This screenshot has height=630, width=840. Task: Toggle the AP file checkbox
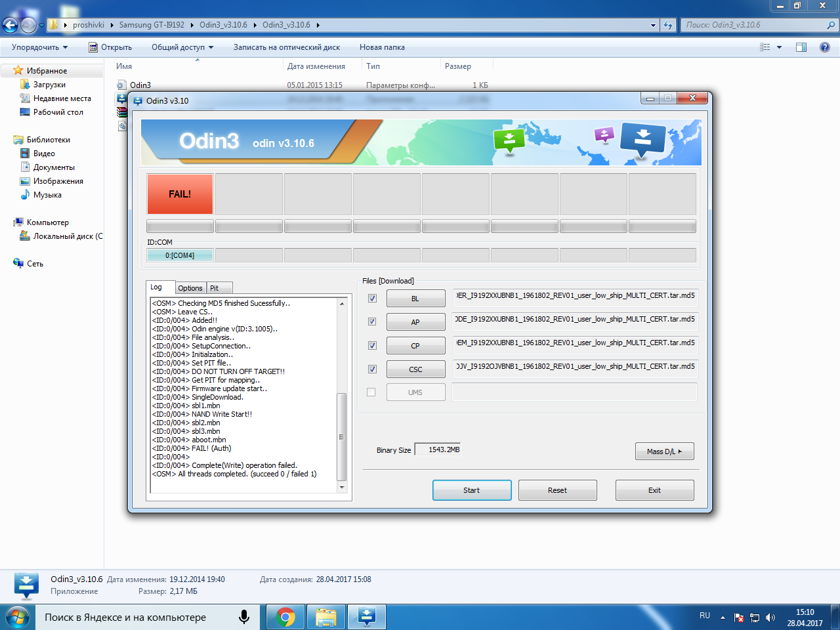click(x=372, y=322)
